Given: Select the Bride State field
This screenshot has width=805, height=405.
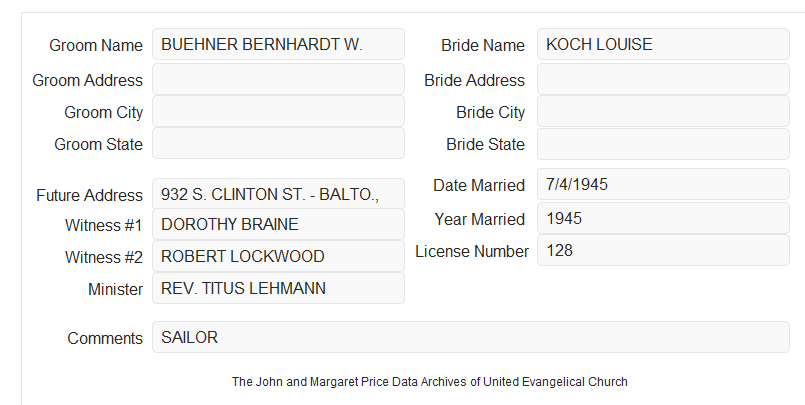Looking at the screenshot, I should 663,144.
